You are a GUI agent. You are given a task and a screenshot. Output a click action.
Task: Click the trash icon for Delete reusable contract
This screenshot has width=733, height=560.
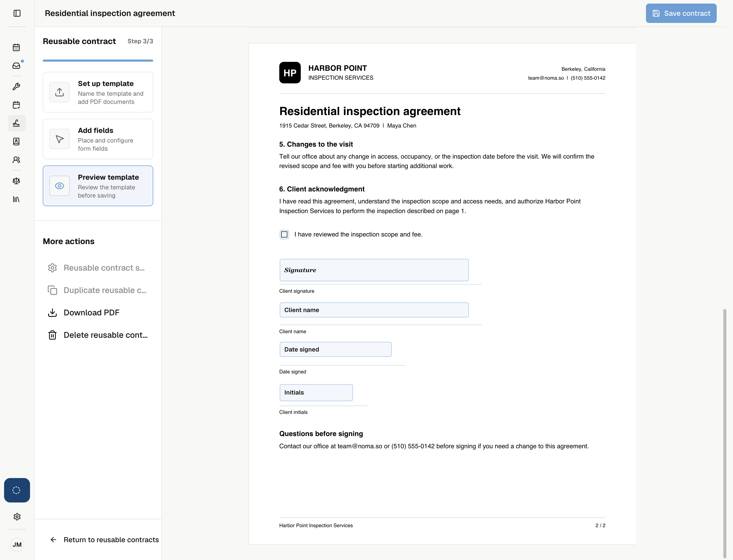tap(52, 335)
